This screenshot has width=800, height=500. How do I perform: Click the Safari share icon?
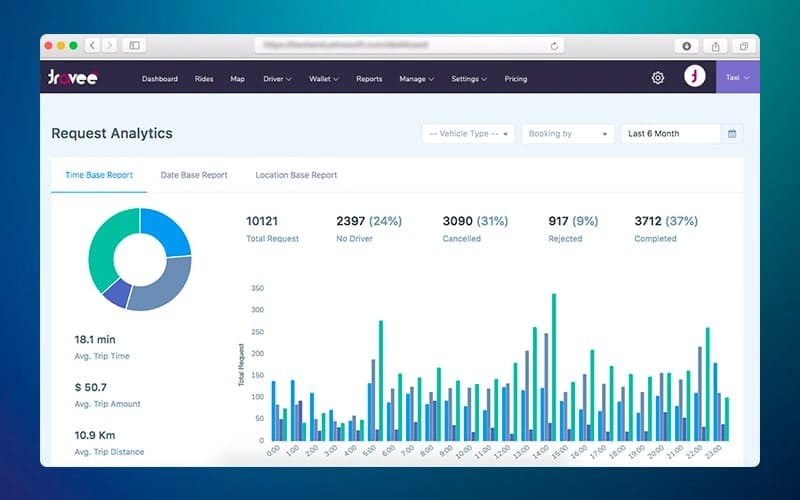pos(716,46)
